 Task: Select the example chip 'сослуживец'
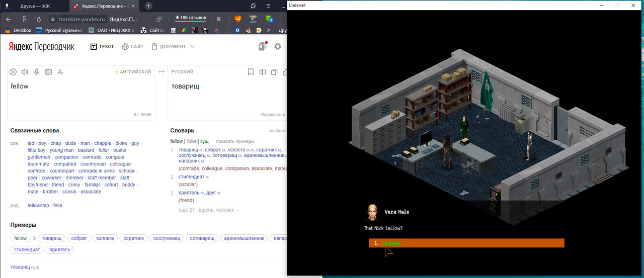coord(167,238)
